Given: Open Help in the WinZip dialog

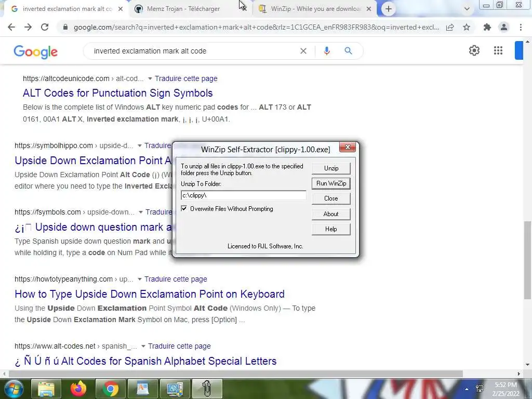Looking at the screenshot, I should click(x=331, y=229).
